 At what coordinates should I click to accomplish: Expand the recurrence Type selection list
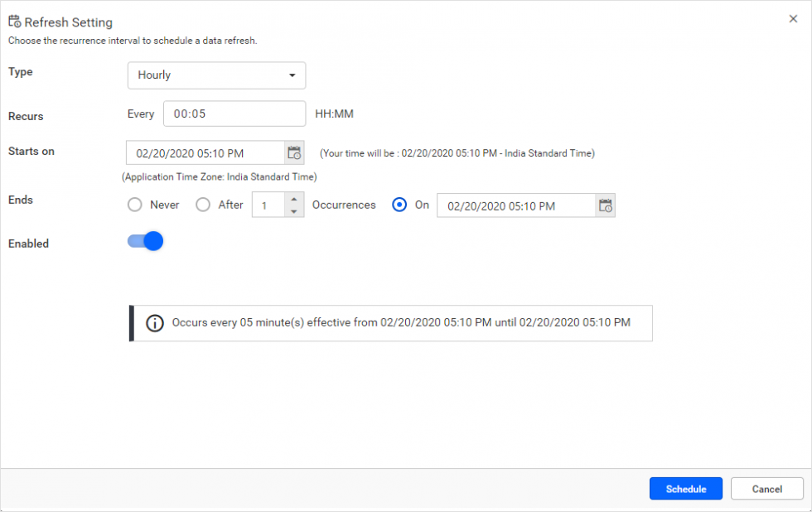coord(216,75)
